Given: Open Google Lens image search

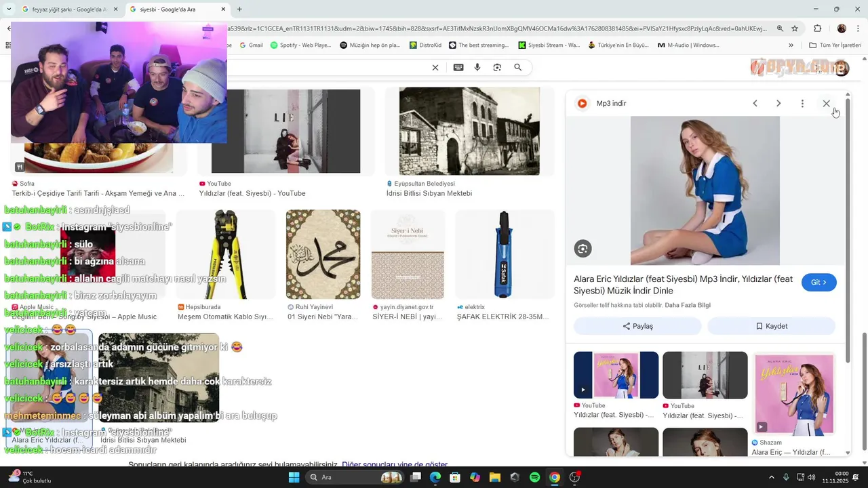Looking at the screenshot, I should [497, 67].
